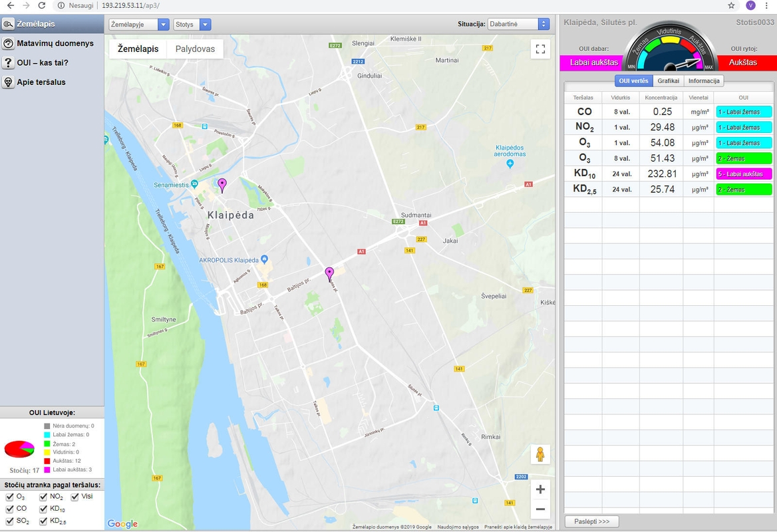Screen dimensions: 777x532
Task: Open Matavimų duomenys sidebar item
Action: (x=52, y=43)
